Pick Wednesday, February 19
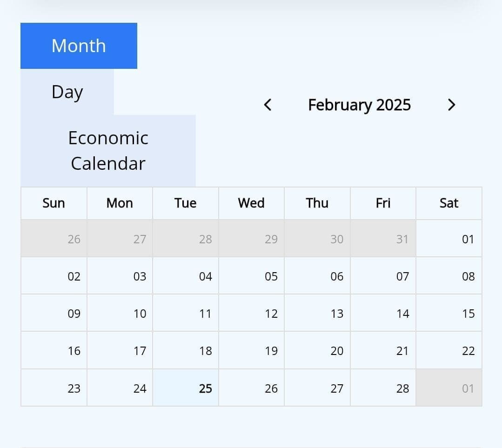 251,350
